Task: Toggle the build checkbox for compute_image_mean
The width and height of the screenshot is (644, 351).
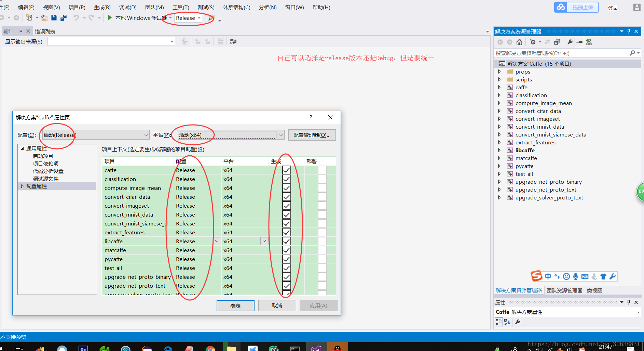Action: (287, 188)
